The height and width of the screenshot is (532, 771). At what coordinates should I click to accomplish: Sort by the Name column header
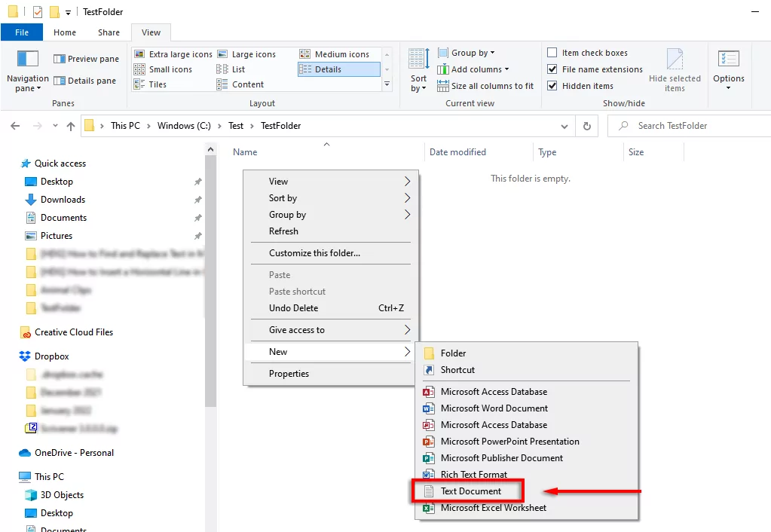326,152
